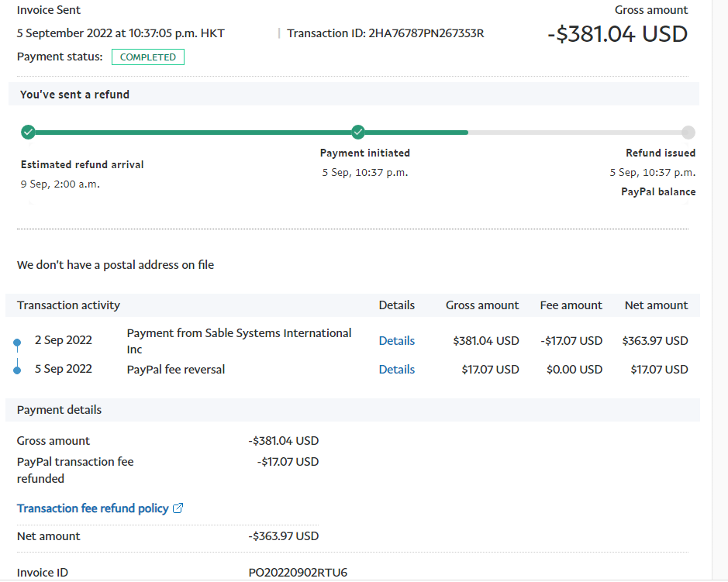Click the Payment details section heading

click(x=59, y=410)
